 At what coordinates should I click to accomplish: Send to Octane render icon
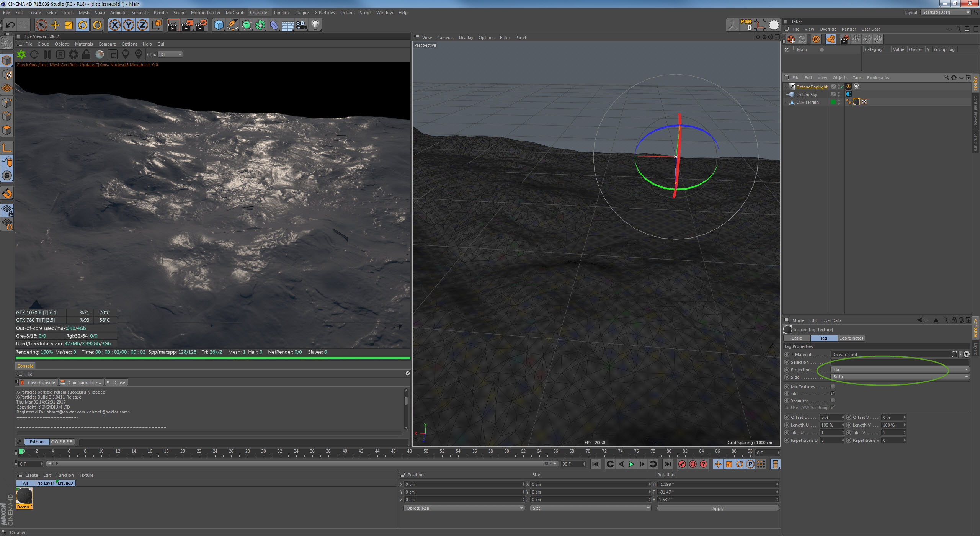21,54
